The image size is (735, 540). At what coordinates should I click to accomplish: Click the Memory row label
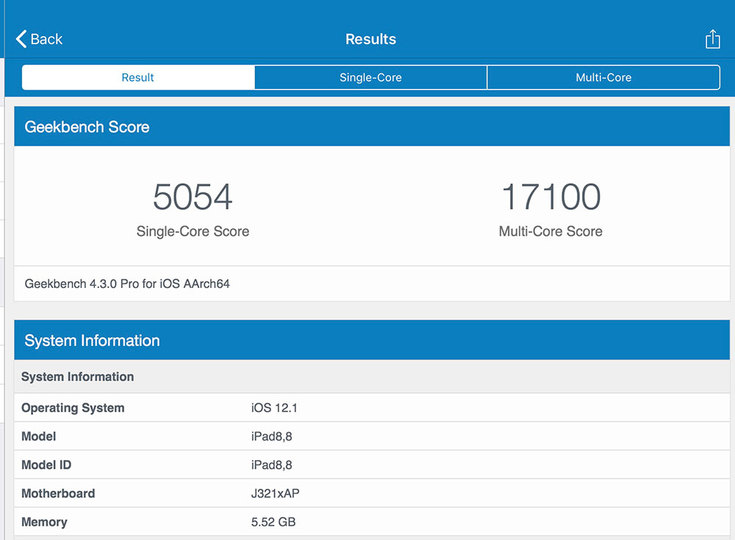pos(44,522)
